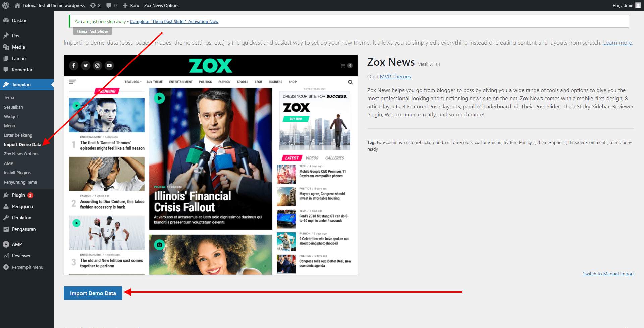644x328 pixels.
Task: Click the comments bubble icon in admin bar
Action: (111, 5)
